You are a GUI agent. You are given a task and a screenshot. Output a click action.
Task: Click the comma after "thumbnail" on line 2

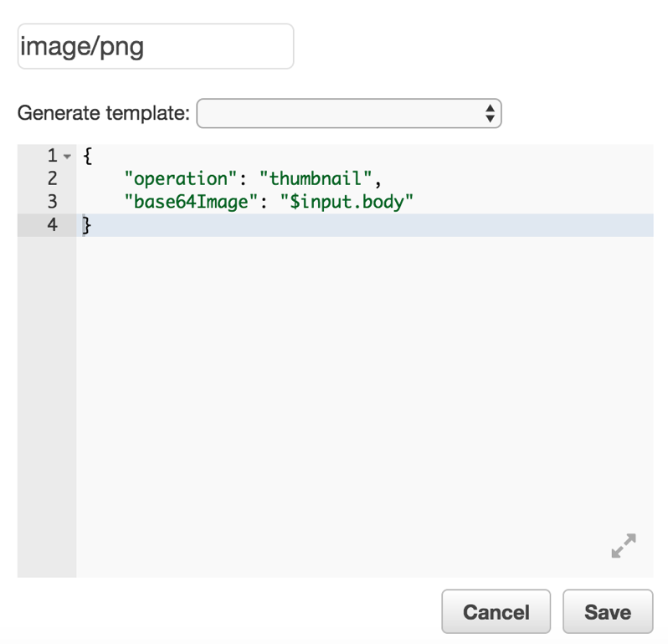378,180
